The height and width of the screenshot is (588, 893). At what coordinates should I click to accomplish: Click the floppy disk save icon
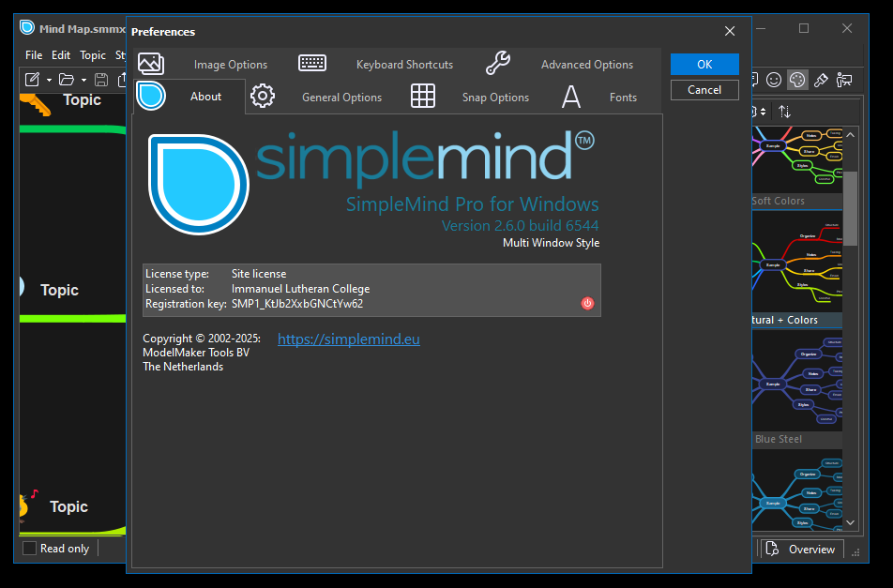[101, 80]
